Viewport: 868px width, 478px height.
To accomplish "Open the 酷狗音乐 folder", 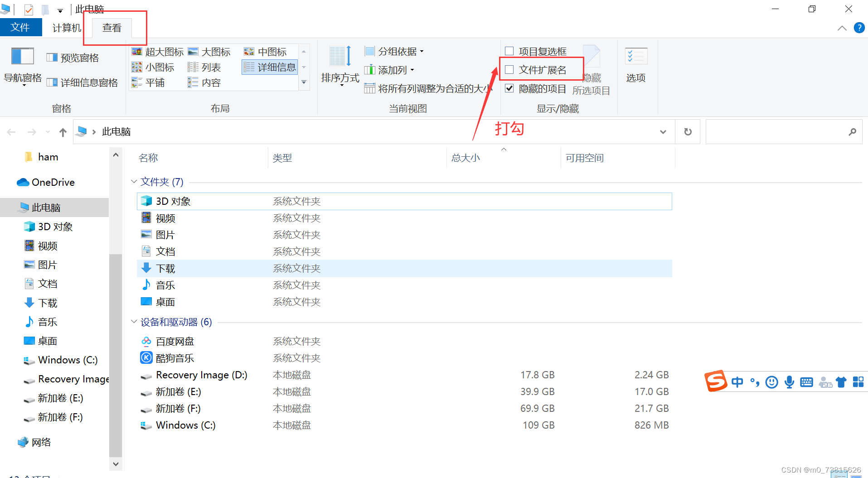I will point(175,357).
